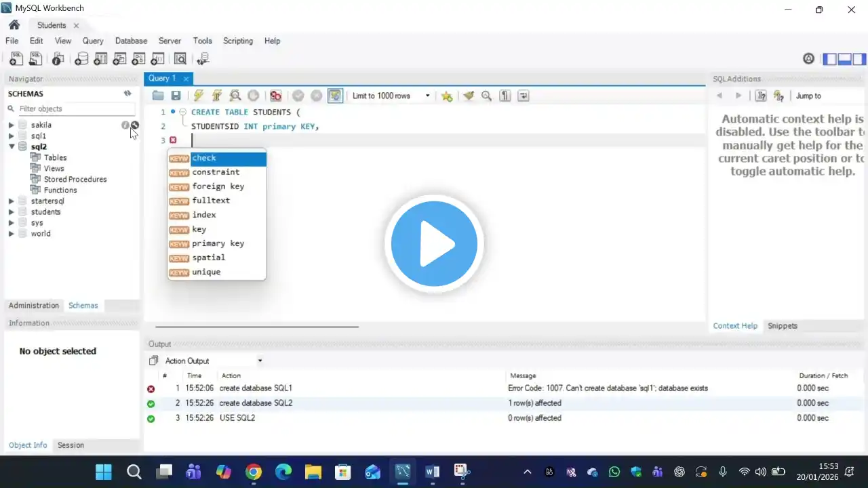Viewport: 868px width, 488px height.
Task: Expand the world schema
Action: [x=11, y=234]
